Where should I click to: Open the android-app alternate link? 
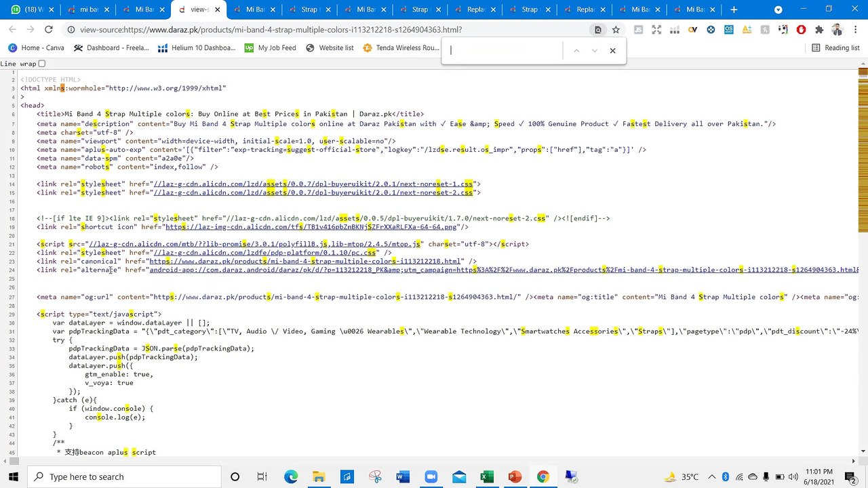click(504, 270)
